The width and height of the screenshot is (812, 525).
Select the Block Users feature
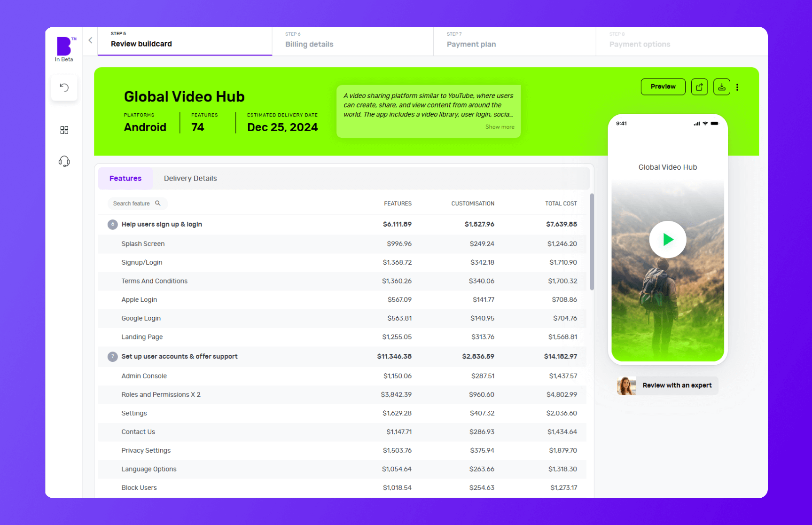click(342, 488)
